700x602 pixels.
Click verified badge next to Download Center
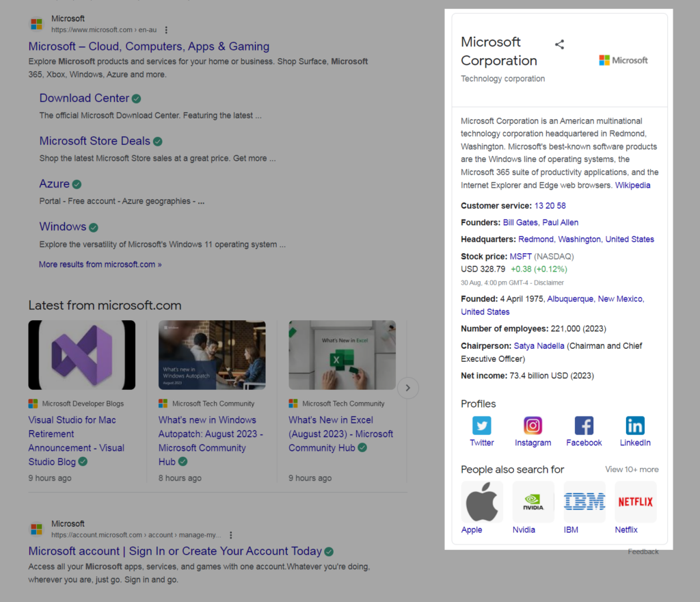click(137, 99)
